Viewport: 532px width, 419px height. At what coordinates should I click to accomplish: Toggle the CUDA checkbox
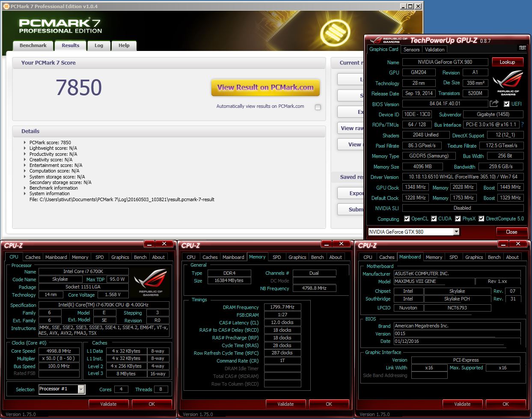click(x=434, y=219)
